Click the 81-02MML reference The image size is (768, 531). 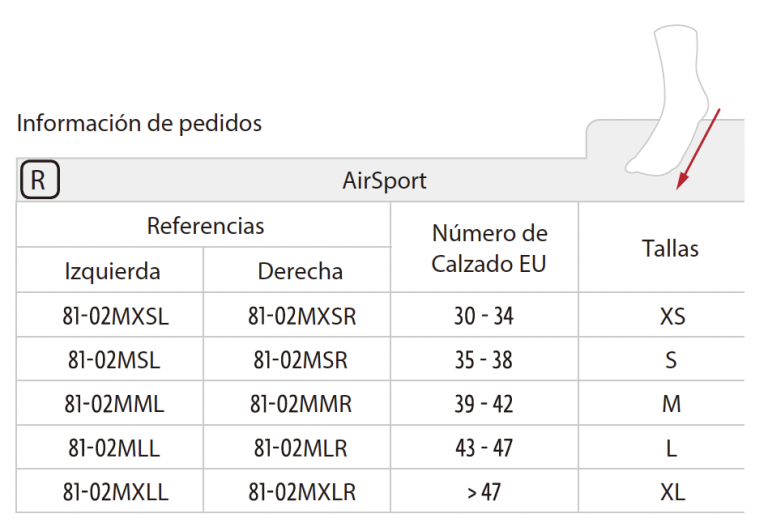[x=114, y=404]
